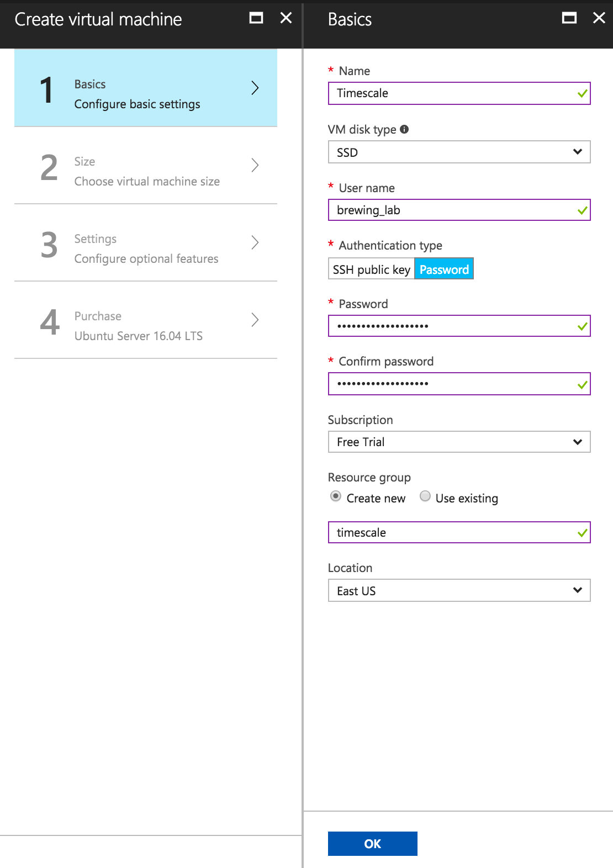Click the Name field containing Timescale
This screenshot has height=868, width=613.
(x=453, y=93)
